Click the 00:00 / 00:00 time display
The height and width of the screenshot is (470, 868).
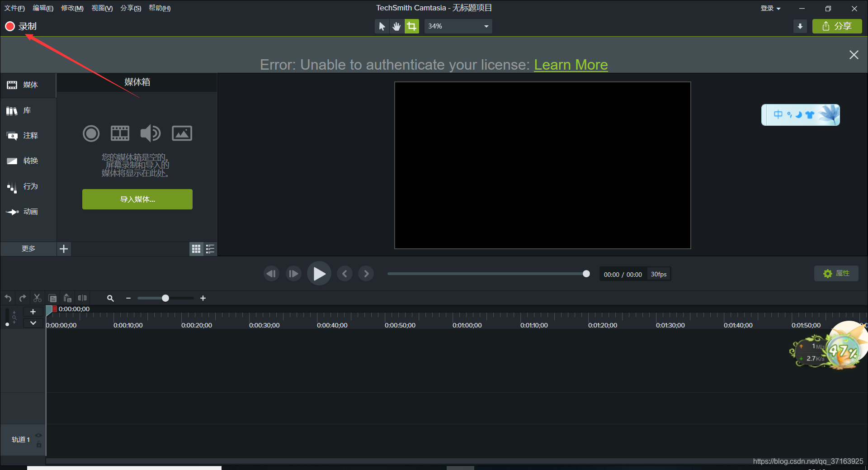(623, 275)
